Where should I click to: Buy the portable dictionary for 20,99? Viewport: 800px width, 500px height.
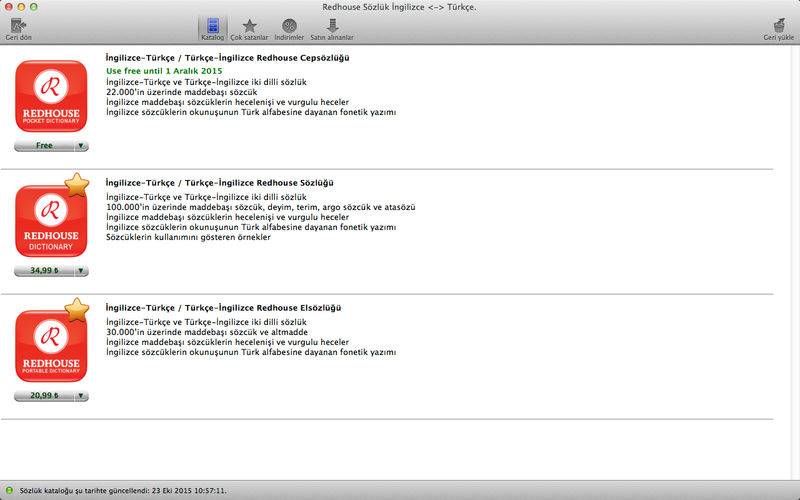point(44,395)
